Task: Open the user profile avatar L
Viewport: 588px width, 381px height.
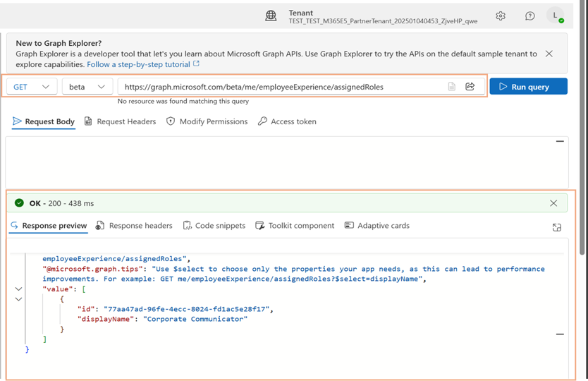Action: pyautogui.click(x=556, y=16)
